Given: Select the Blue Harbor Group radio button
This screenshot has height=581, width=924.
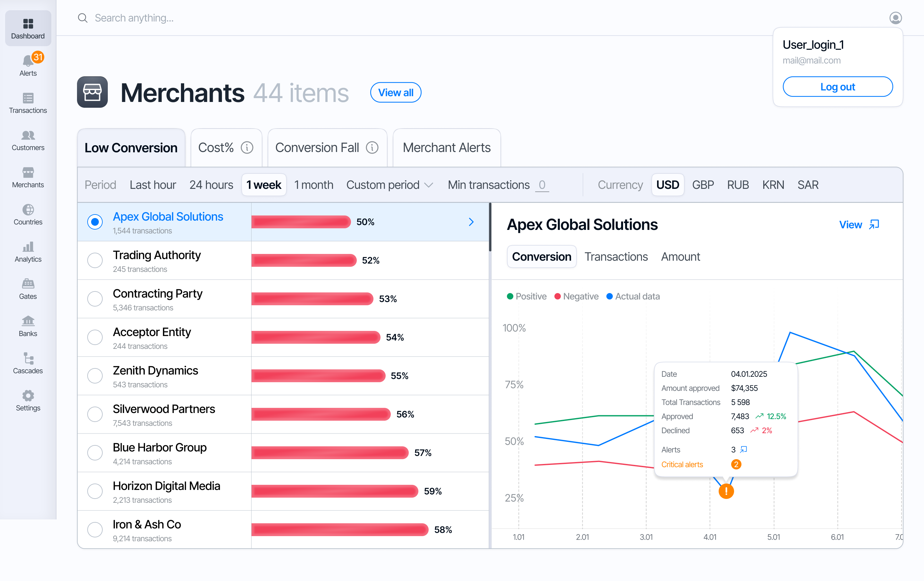Looking at the screenshot, I should pyautogui.click(x=95, y=452).
